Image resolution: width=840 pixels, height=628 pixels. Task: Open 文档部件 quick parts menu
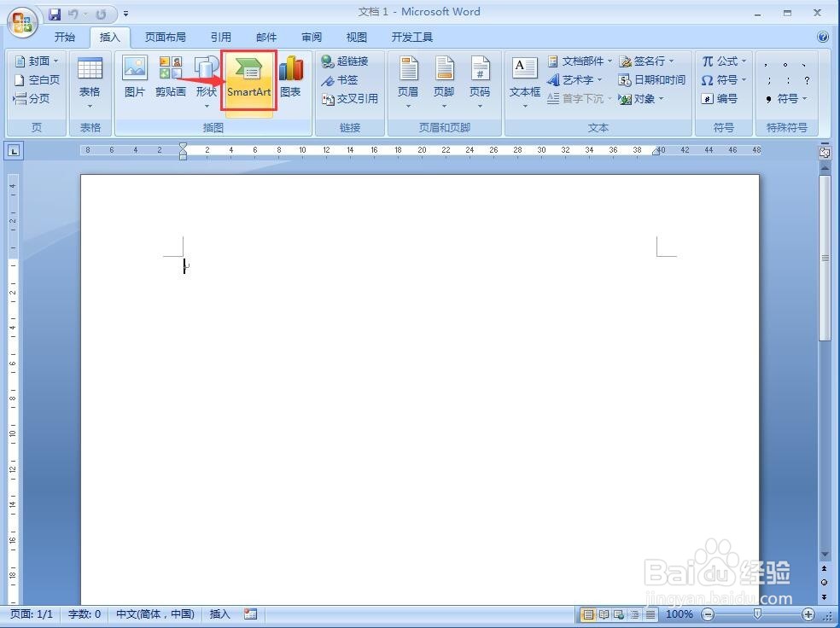point(580,61)
